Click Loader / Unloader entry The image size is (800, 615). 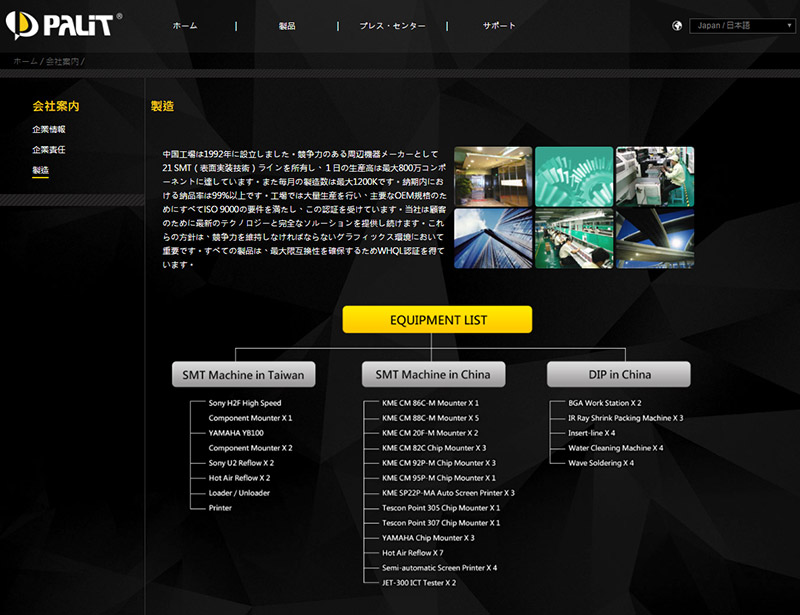pyautogui.click(x=239, y=493)
